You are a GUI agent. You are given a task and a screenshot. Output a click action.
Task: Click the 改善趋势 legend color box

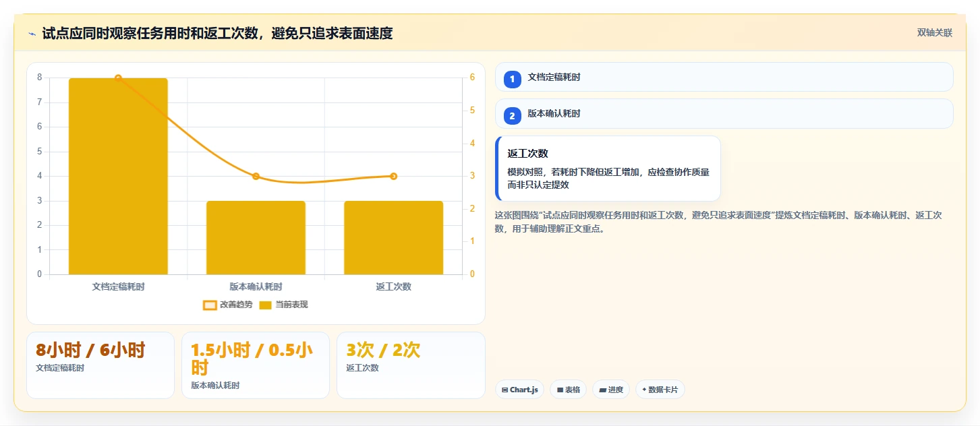(210, 305)
